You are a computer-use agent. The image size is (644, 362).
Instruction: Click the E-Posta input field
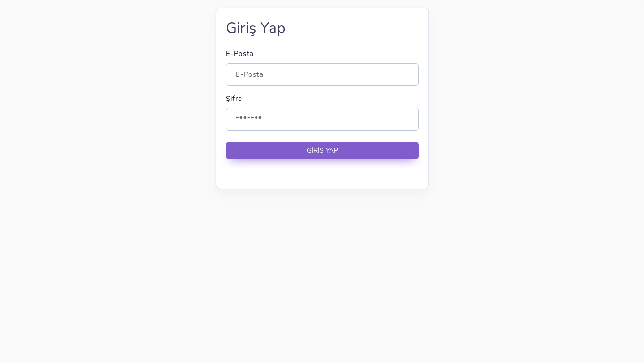(x=322, y=74)
